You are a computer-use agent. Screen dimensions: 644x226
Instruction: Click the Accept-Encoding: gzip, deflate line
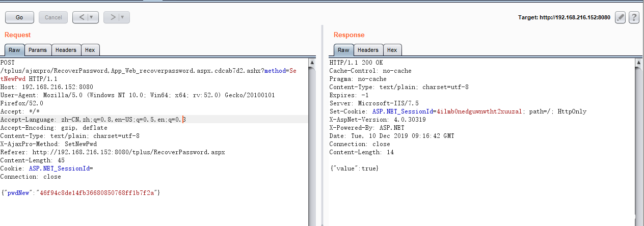click(53, 128)
